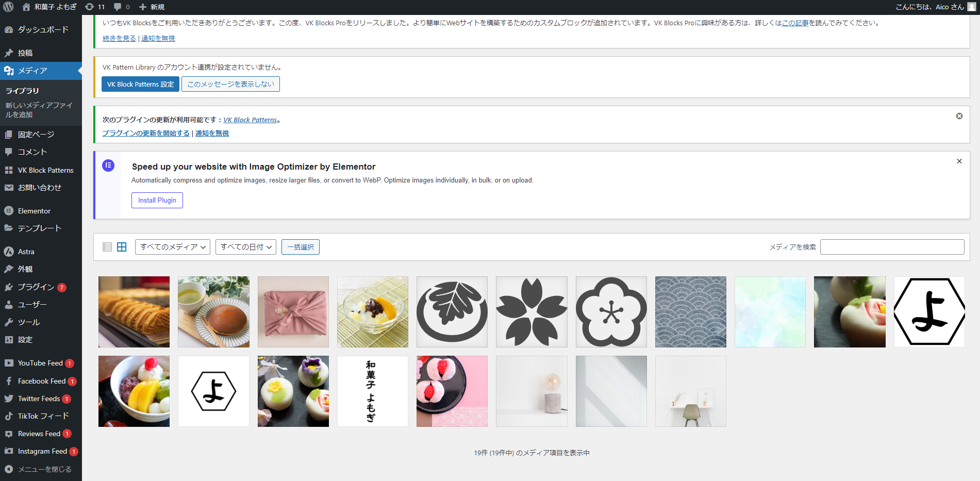Open the プラグインの更新を開始する link
This screenshot has width=980, height=481.
(146, 133)
